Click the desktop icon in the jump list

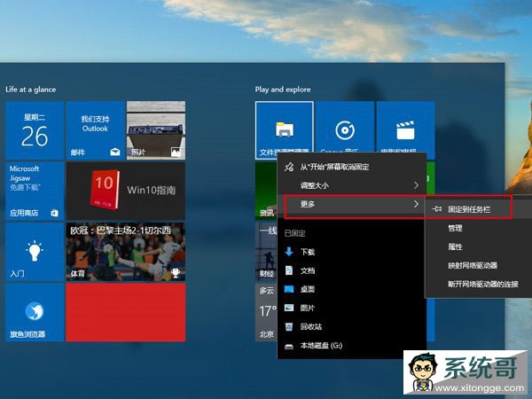[x=289, y=289]
